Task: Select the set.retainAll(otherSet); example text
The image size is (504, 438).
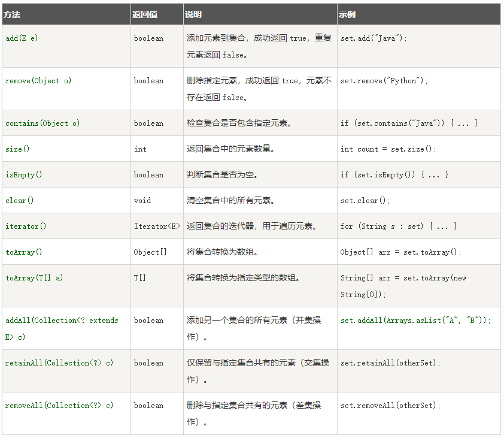Action: tap(390, 363)
